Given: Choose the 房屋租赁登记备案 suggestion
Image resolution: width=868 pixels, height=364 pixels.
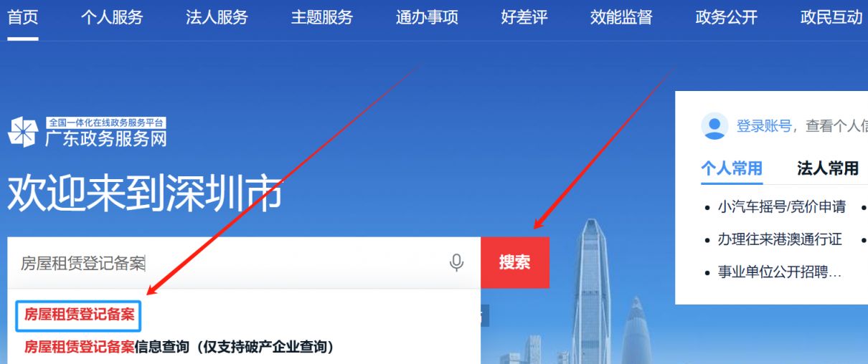Looking at the screenshot, I should tap(79, 315).
